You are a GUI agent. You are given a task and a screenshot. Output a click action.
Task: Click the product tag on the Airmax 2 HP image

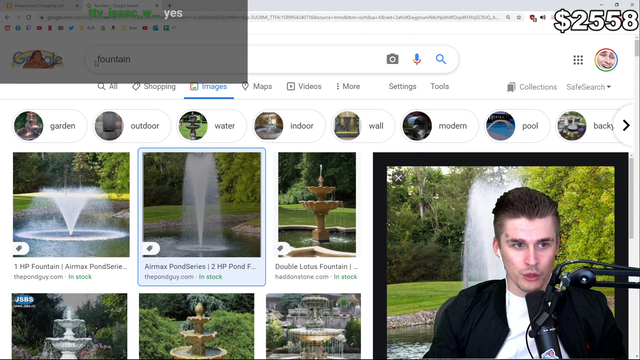coord(150,248)
